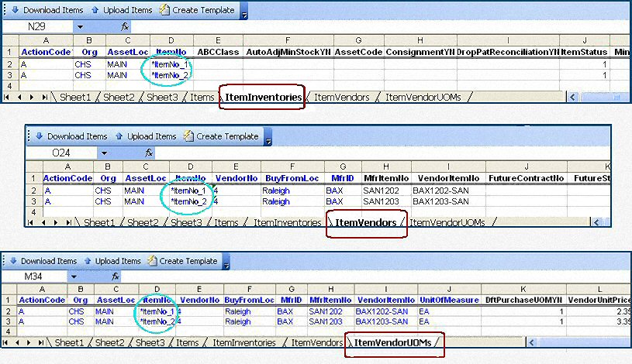Screen dimensions: 632x364
Task: Expand toolbar options arrow after top Create Template
Action: tap(245, 13)
